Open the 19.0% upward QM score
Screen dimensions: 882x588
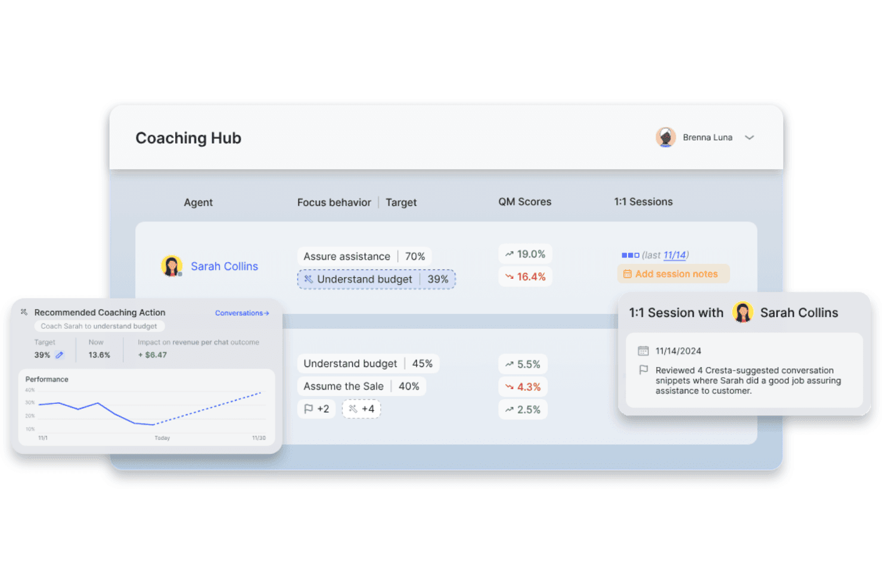(x=525, y=254)
